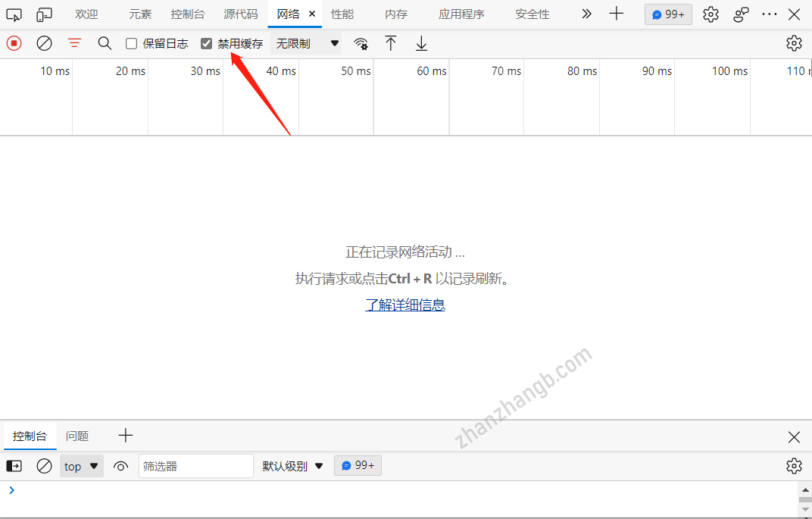Open the 了解详细信息 link
Screen dimensions: 812x519
[x=405, y=305]
